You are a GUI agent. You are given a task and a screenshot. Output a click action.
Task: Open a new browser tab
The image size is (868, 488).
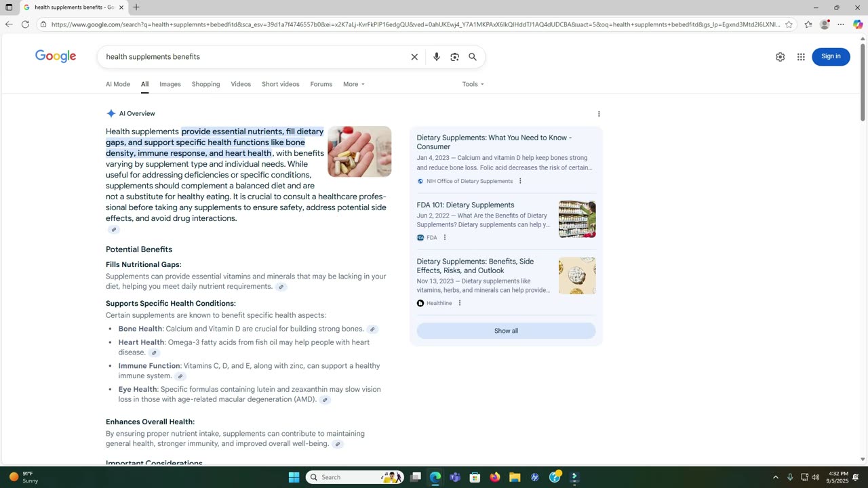[x=136, y=7]
